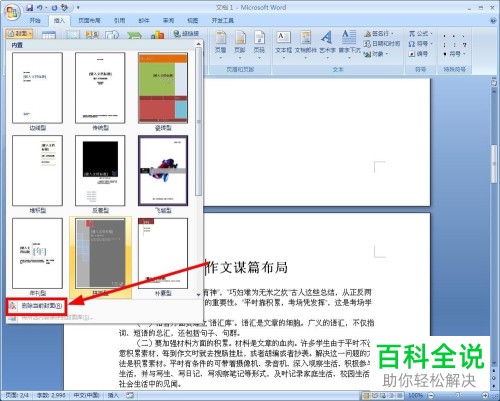Click the 中文(中国) language indicator
500x401 pixels.
tap(87, 395)
